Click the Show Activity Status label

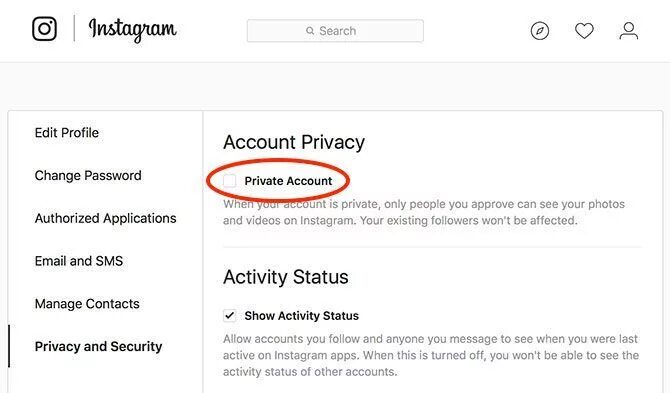302,316
